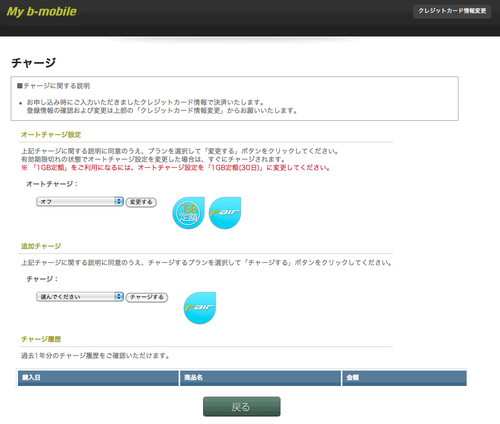500x424 pixels.
Task: Click the red 1GB定額 notice text
Action: (176, 168)
